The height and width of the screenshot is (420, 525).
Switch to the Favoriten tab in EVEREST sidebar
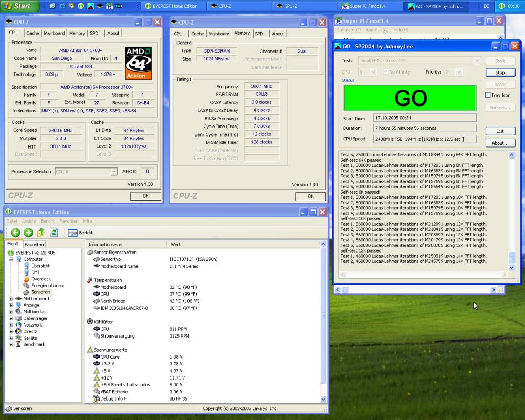point(34,245)
